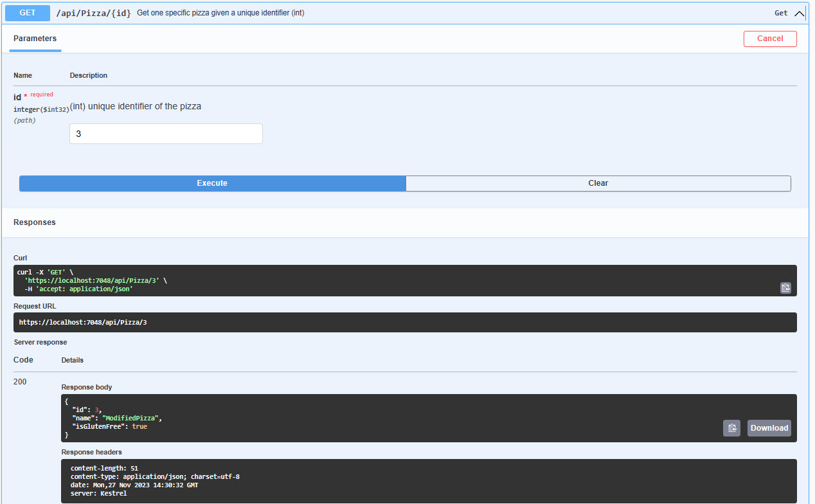The height and width of the screenshot is (504, 815).
Task: Cancel the try-it-out mode
Action: click(770, 39)
